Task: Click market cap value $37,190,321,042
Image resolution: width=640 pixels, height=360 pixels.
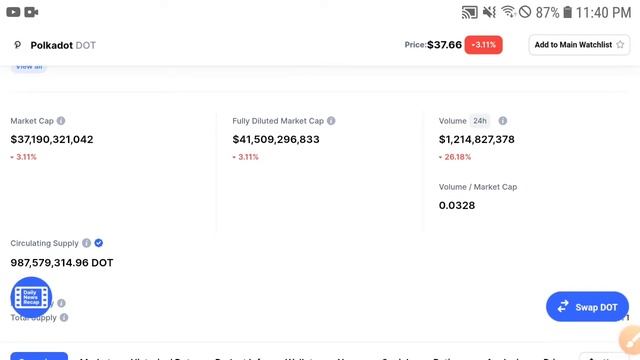Action: (52, 140)
